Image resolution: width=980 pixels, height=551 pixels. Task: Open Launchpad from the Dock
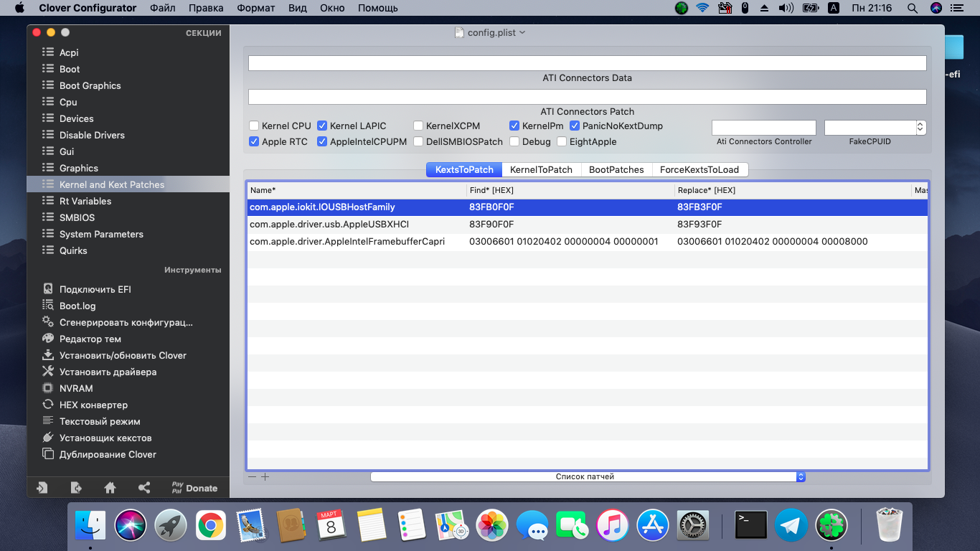click(171, 525)
